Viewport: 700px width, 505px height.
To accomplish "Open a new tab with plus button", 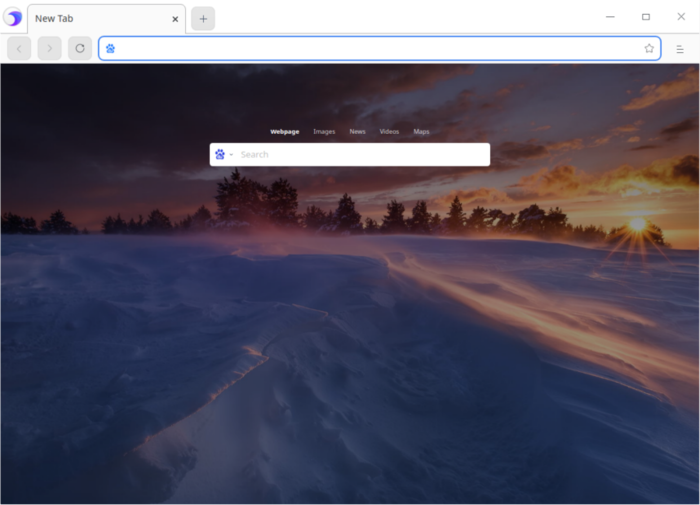I will click(x=203, y=19).
